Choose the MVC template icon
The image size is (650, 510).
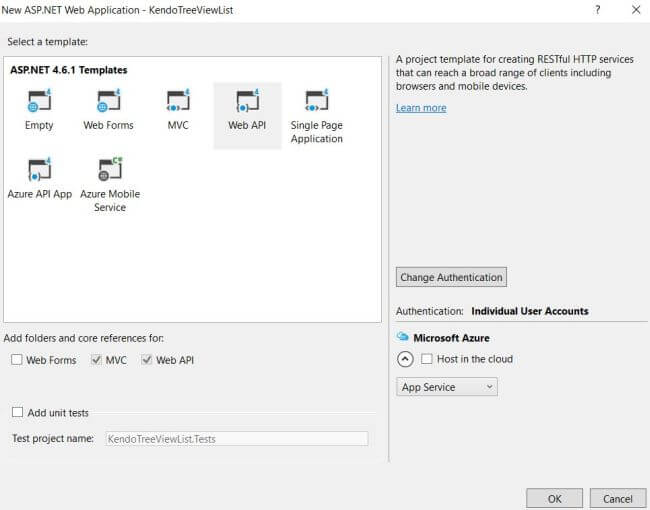(x=178, y=101)
